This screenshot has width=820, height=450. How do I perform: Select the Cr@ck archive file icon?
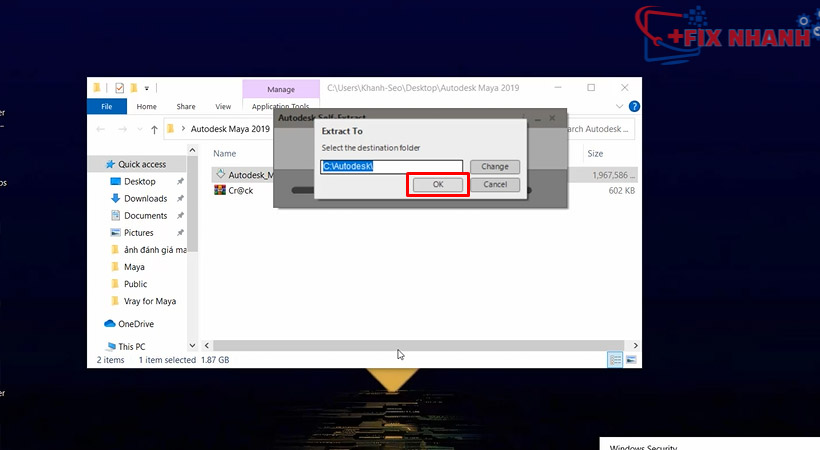coord(221,191)
